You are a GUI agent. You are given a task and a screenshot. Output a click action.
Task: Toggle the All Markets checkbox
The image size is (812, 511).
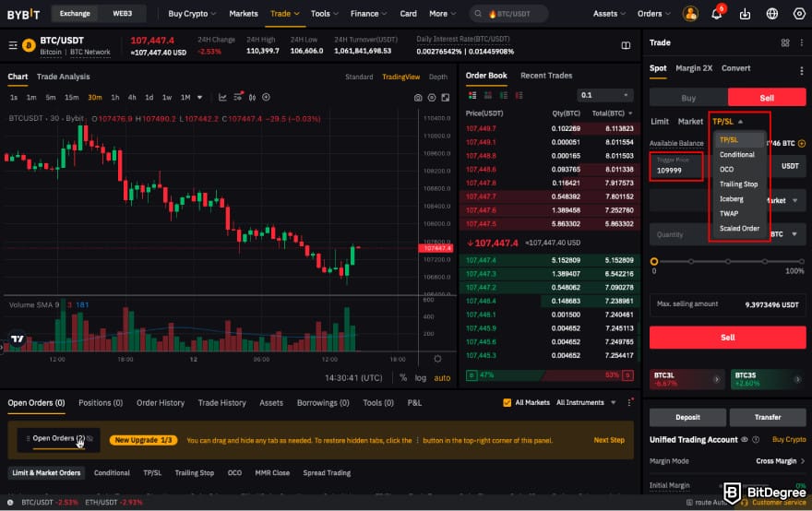(x=507, y=403)
